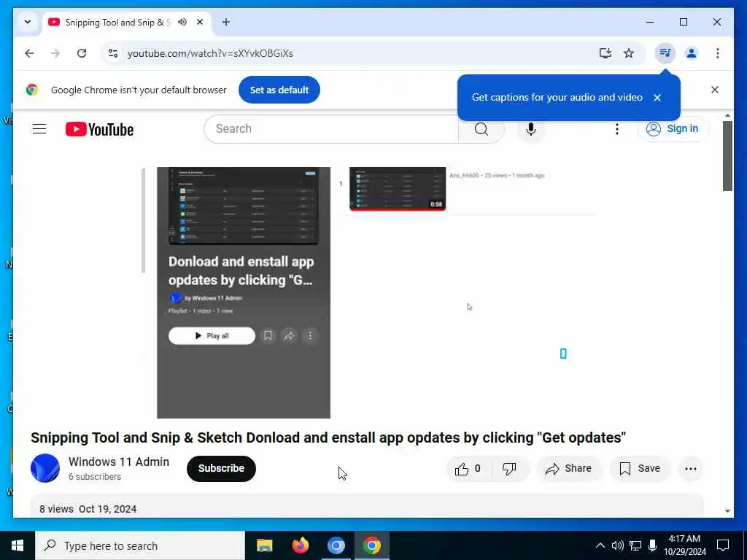Open more actions ellipsis under video

691,469
